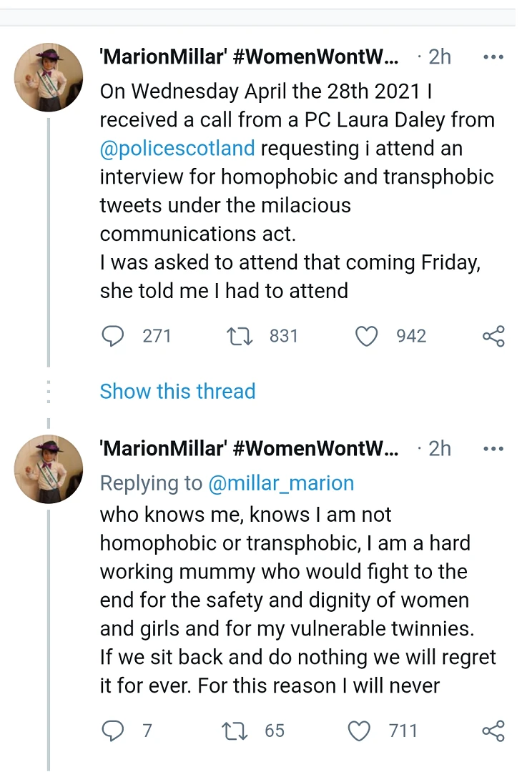Open the @millar_marion reply handle
Screen dimensions: 532x772
click(x=281, y=483)
